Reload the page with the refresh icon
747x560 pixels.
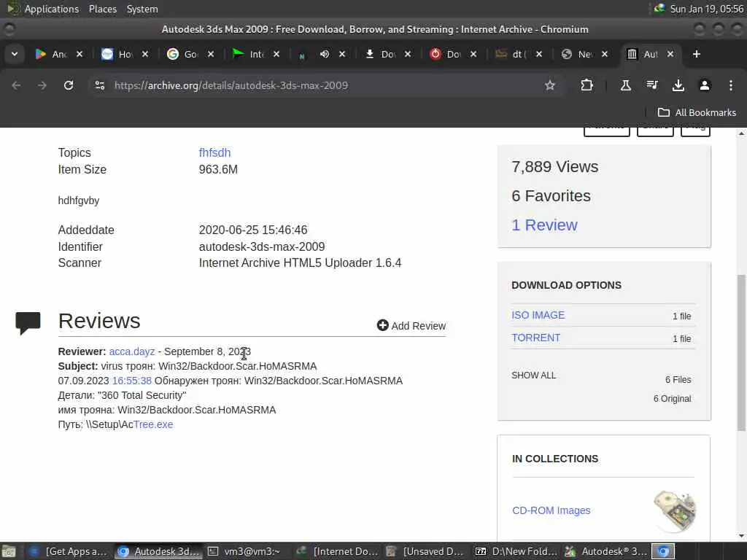coord(69,85)
